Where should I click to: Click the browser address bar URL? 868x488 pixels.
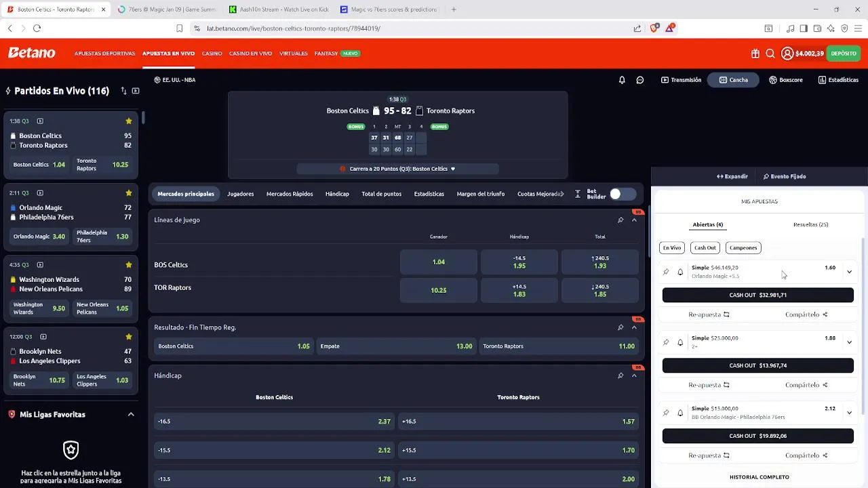tap(294, 28)
